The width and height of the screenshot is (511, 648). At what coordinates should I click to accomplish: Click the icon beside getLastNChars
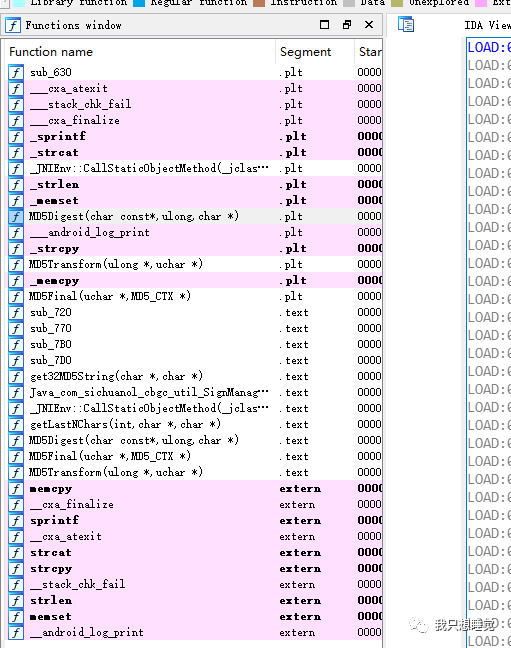[16, 424]
